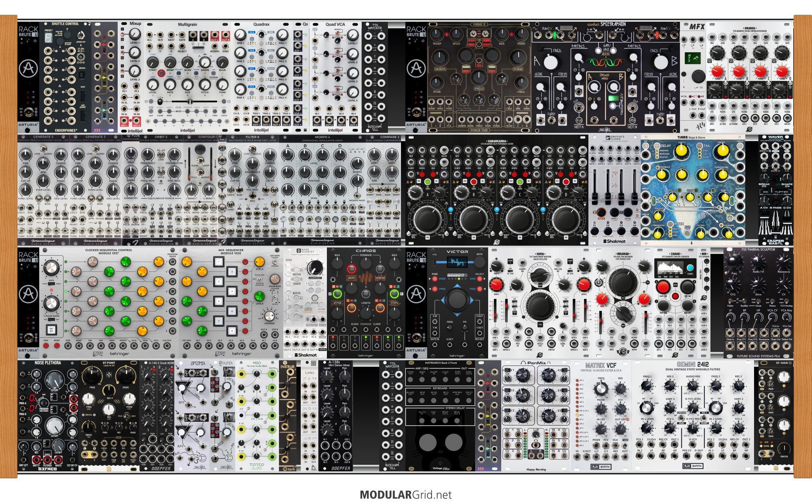This screenshot has height=504, width=812.
Task: Click the Tiptop Audio logo on MISO
Action: (257, 466)
